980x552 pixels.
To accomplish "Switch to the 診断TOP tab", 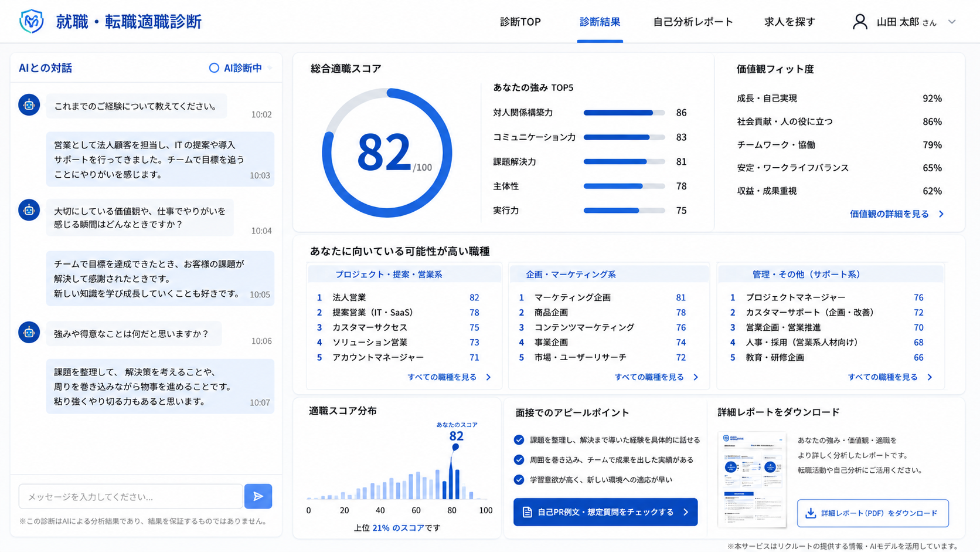I will [520, 22].
